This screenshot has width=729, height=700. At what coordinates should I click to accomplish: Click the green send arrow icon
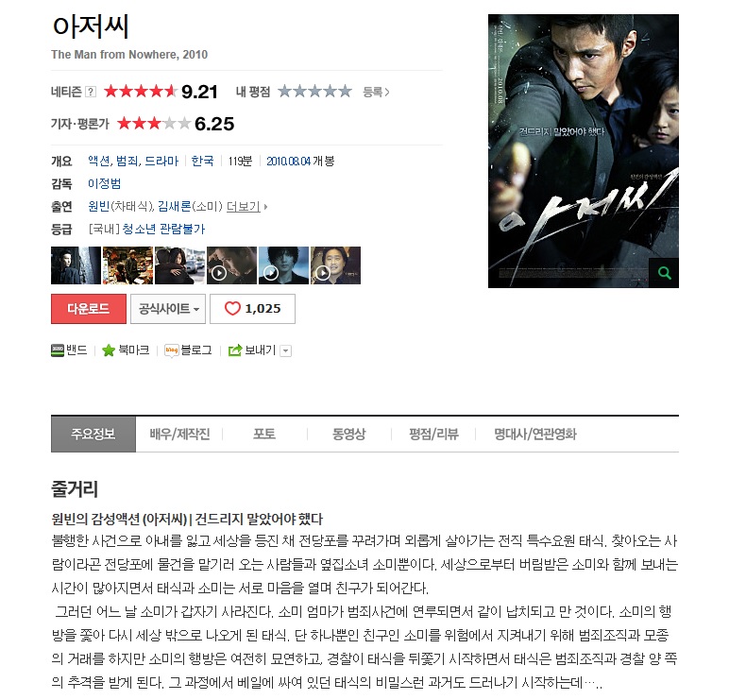click(235, 350)
